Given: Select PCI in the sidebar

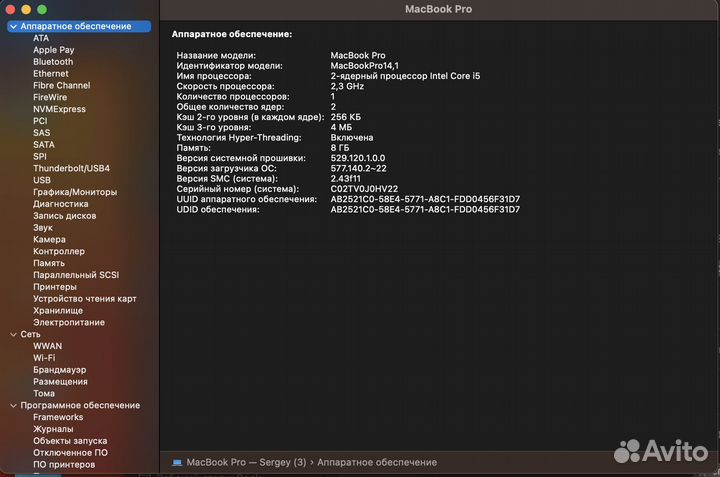Looking at the screenshot, I should tap(40, 121).
